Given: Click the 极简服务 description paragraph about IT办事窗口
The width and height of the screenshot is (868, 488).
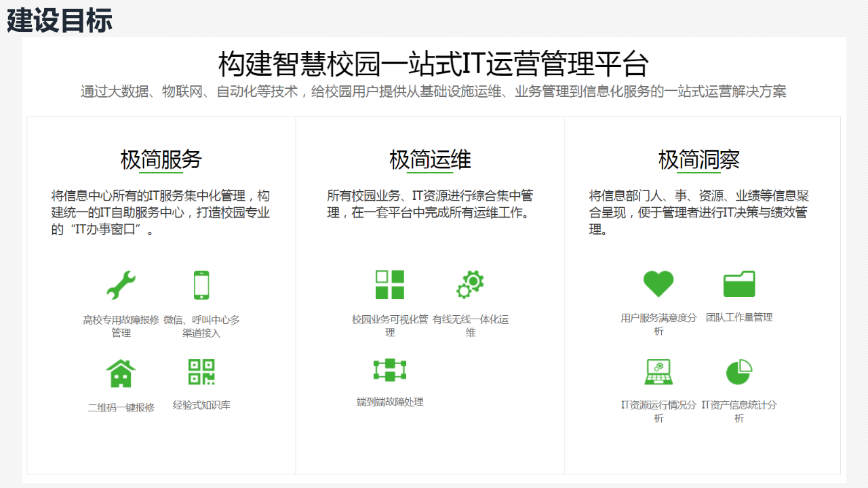Looking at the screenshot, I should tap(161, 211).
